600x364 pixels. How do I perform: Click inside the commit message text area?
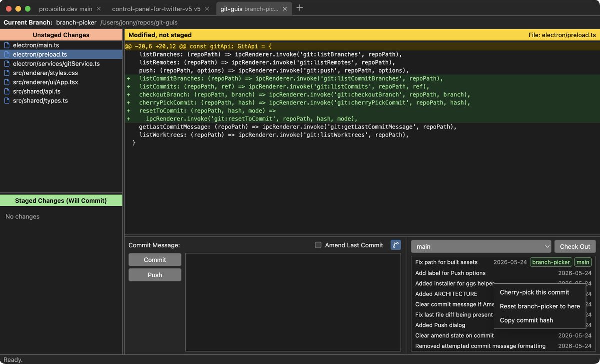(293, 302)
